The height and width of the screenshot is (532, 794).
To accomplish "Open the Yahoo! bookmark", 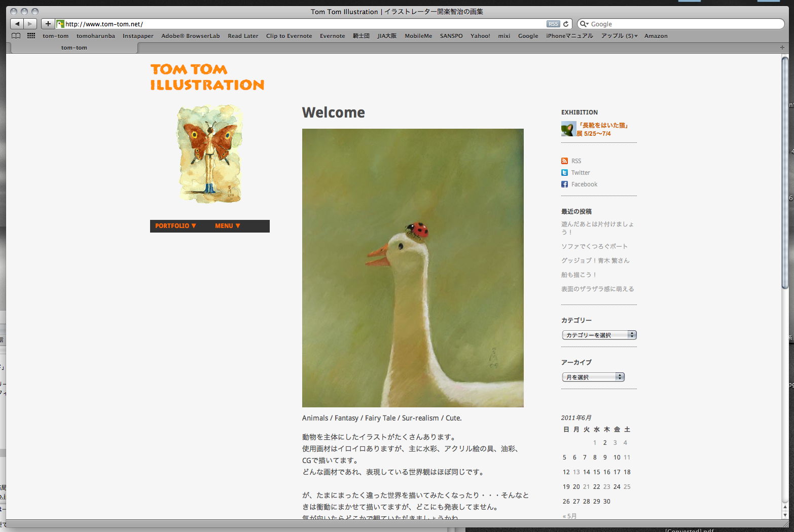I will 480,36.
